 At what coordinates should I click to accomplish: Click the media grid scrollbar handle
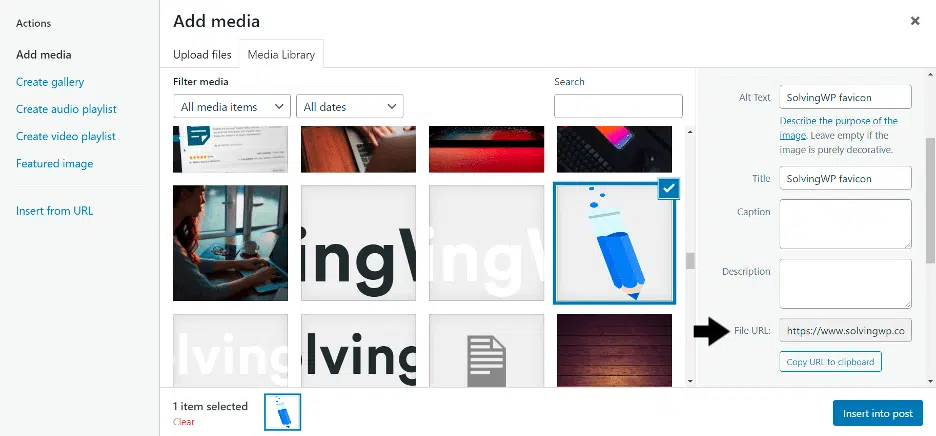691,261
